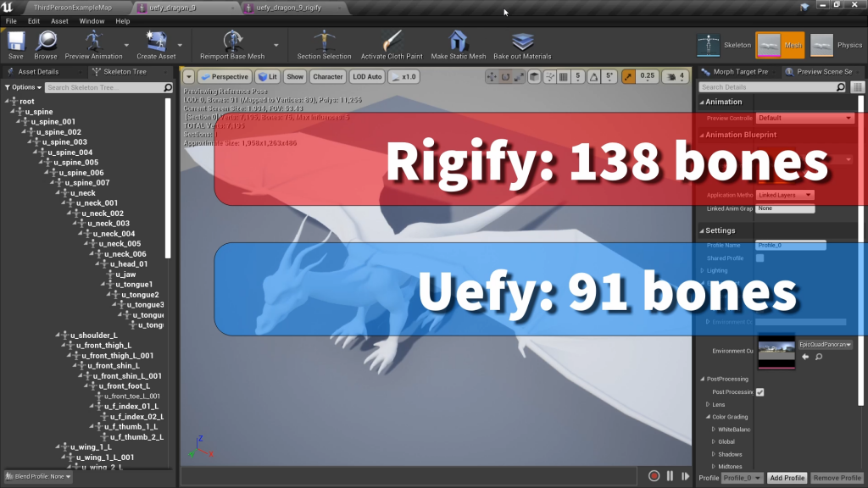Open the Window menu
This screenshot has height=488, width=868.
(90, 21)
